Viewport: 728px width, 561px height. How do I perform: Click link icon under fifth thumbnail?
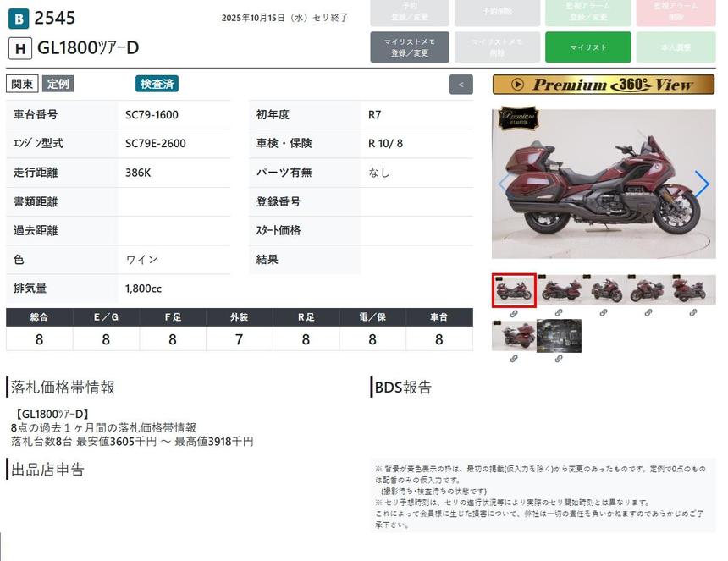(x=693, y=313)
